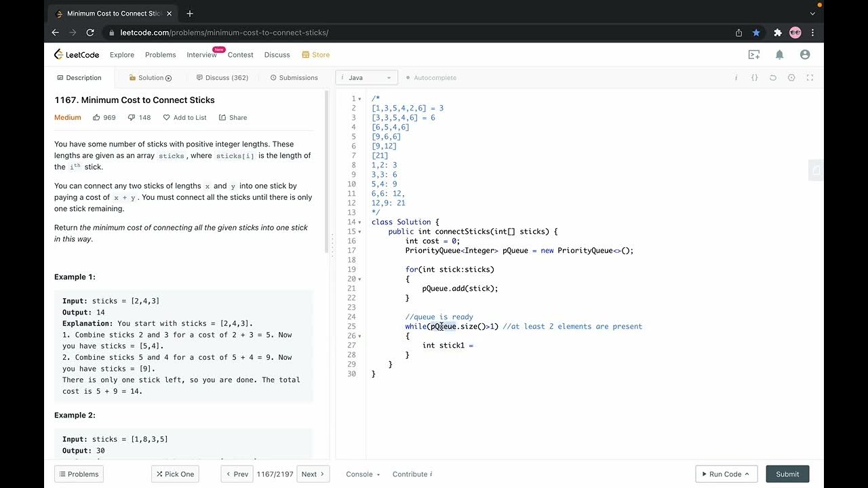
Task: Open browser extensions puzzle icon
Action: (x=778, y=33)
